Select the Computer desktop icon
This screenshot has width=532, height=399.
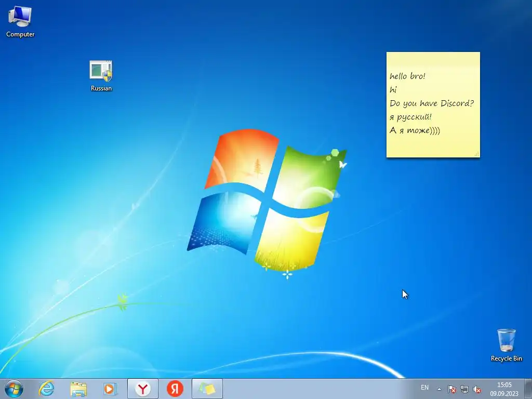click(x=20, y=22)
